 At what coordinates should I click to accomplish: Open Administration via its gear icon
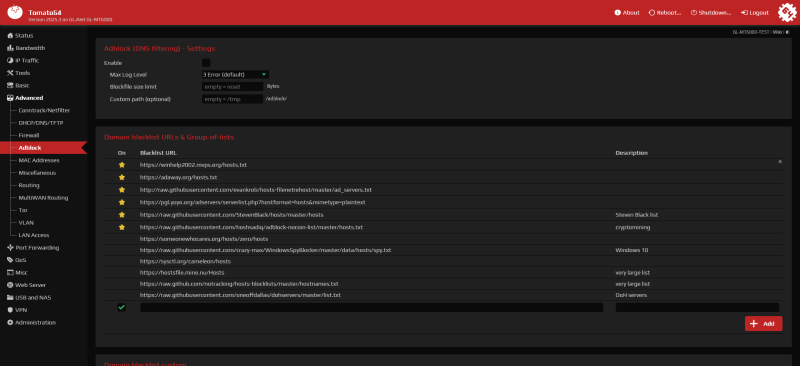point(10,323)
